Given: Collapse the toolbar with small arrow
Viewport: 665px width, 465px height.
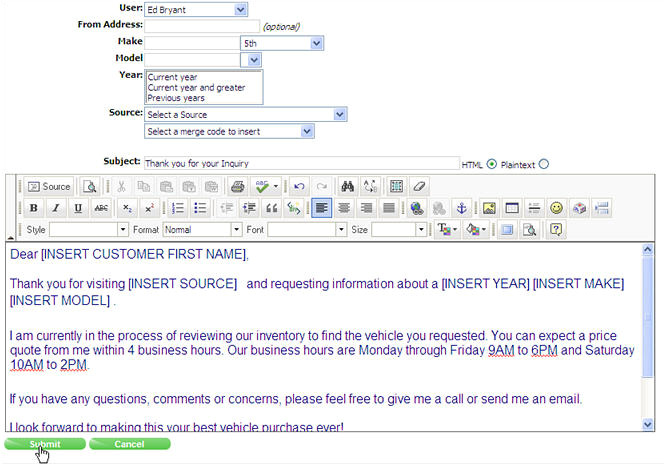Looking at the screenshot, I should coord(11,238).
